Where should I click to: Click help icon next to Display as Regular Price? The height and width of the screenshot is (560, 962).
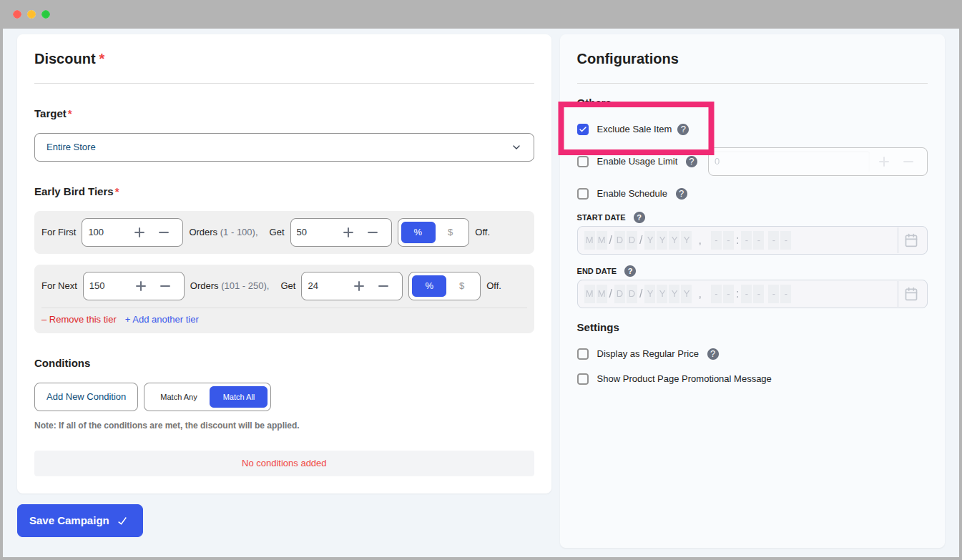pos(713,354)
